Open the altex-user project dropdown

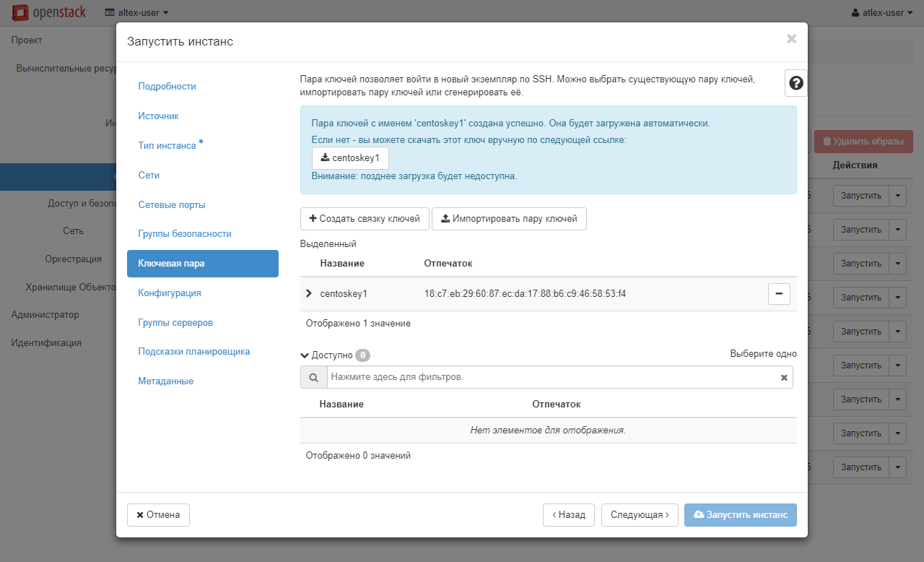(x=137, y=12)
